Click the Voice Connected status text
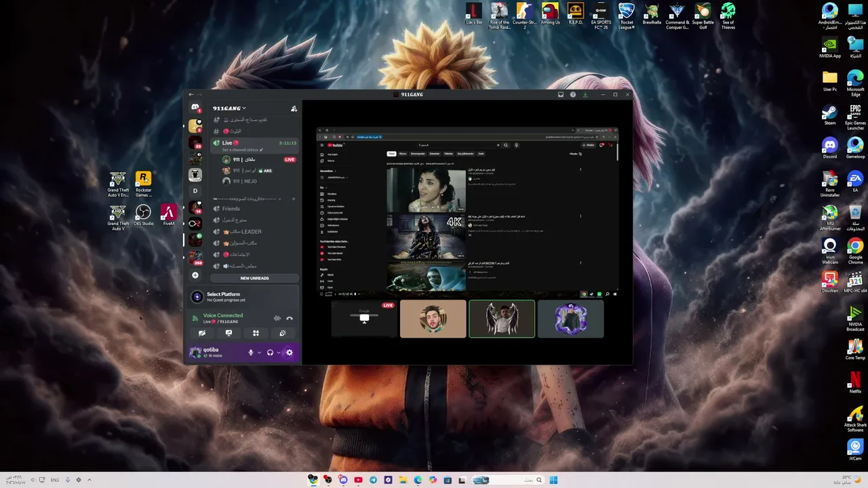The image size is (868, 488). point(222,315)
